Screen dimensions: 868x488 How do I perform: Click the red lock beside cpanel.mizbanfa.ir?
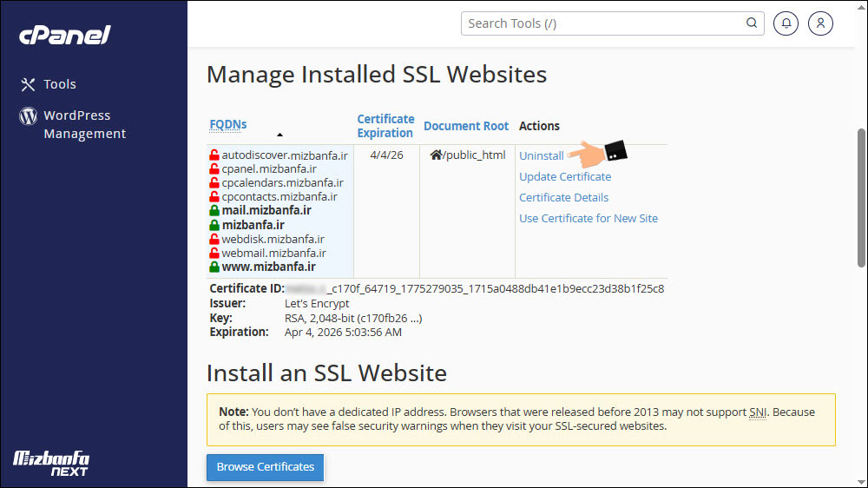(x=214, y=169)
